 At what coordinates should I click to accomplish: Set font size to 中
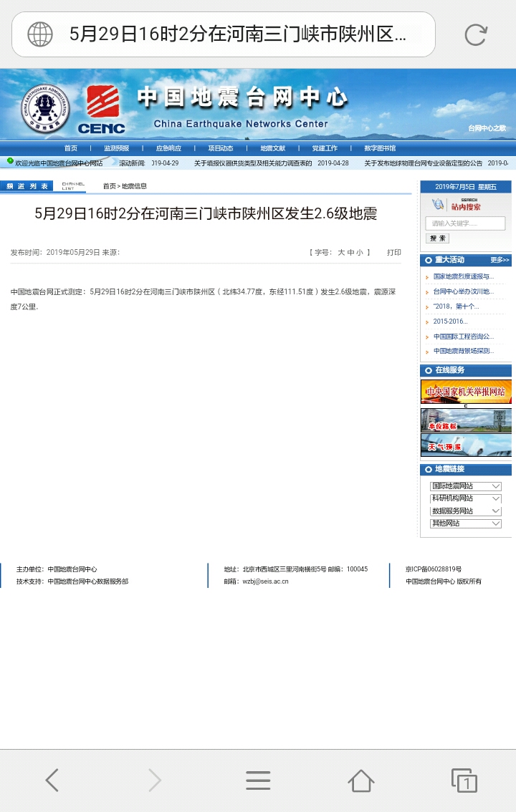350,252
